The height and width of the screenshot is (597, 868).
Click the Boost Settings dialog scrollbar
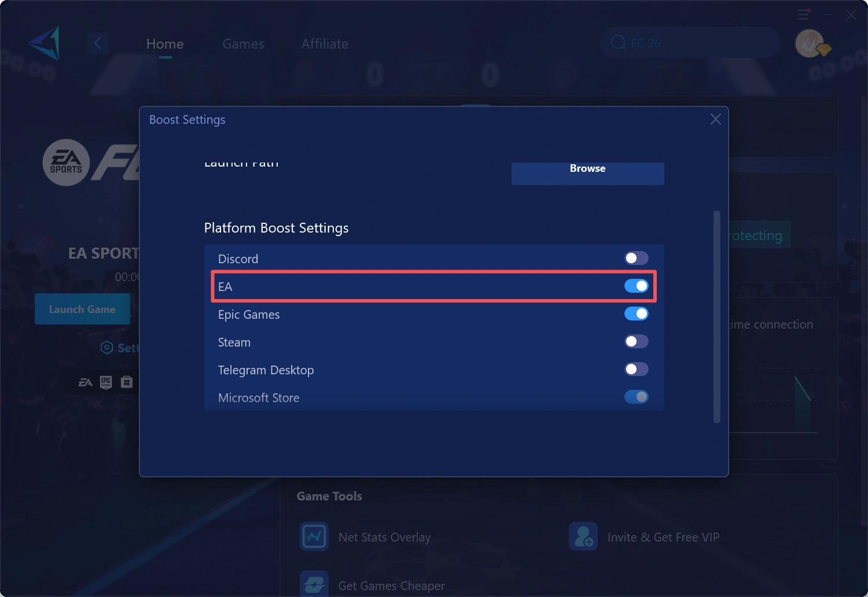point(717,316)
